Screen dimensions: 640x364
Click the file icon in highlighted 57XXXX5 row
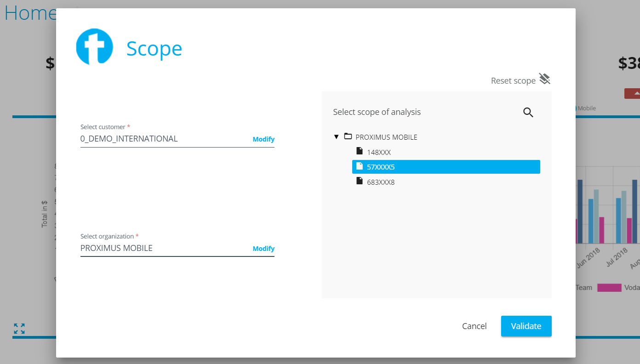coord(360,166)
